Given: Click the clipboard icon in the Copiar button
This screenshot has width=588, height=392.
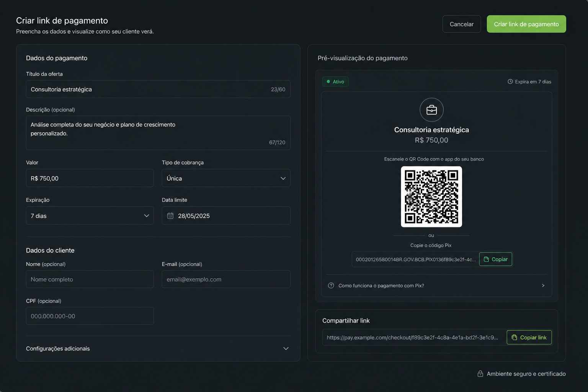Looking at the screenshot, I should point(486,259).
